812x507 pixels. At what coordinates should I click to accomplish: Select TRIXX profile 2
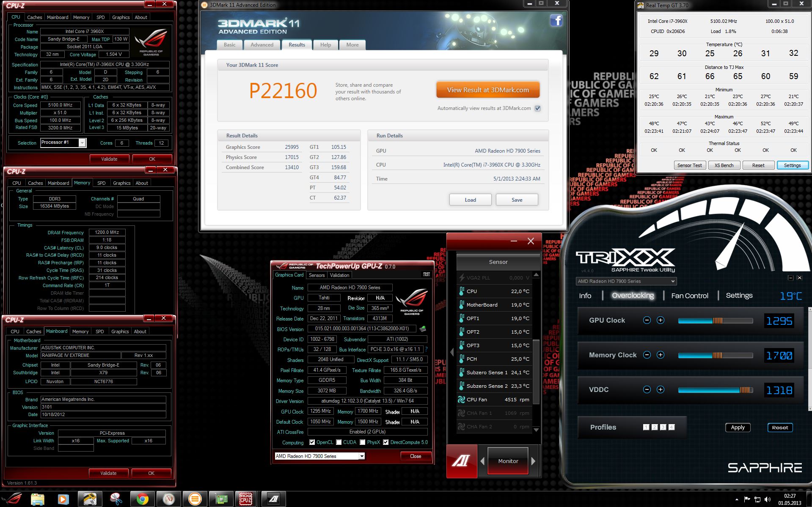654,427
